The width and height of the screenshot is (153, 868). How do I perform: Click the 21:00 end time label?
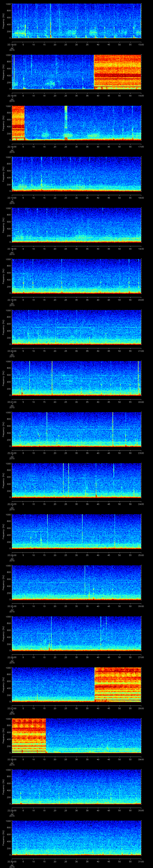141,351
